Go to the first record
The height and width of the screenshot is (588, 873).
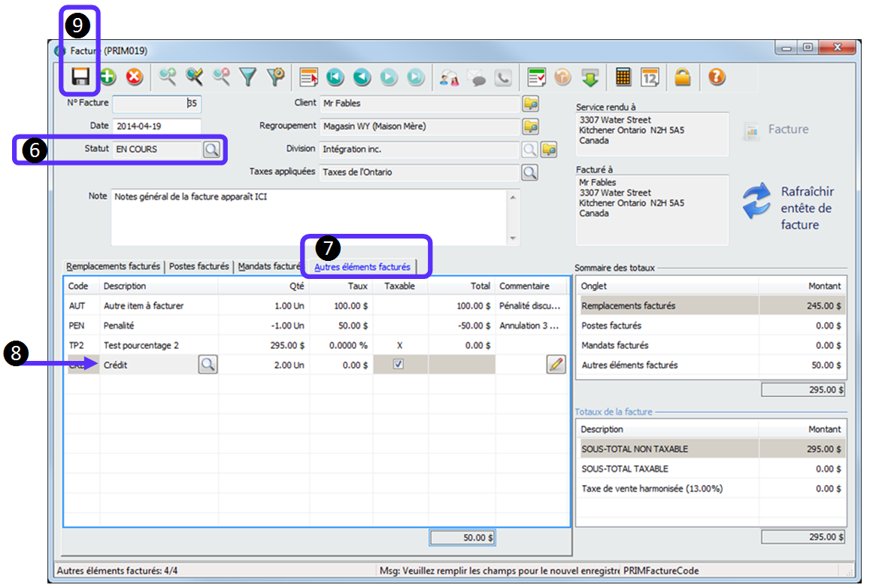[x=335, y=77]
